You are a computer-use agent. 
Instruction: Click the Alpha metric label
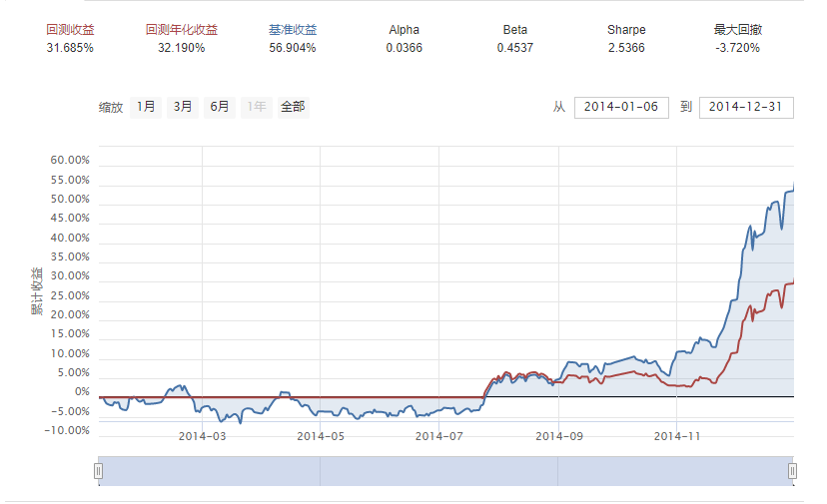pyautogui.click(x=404, y=30)
